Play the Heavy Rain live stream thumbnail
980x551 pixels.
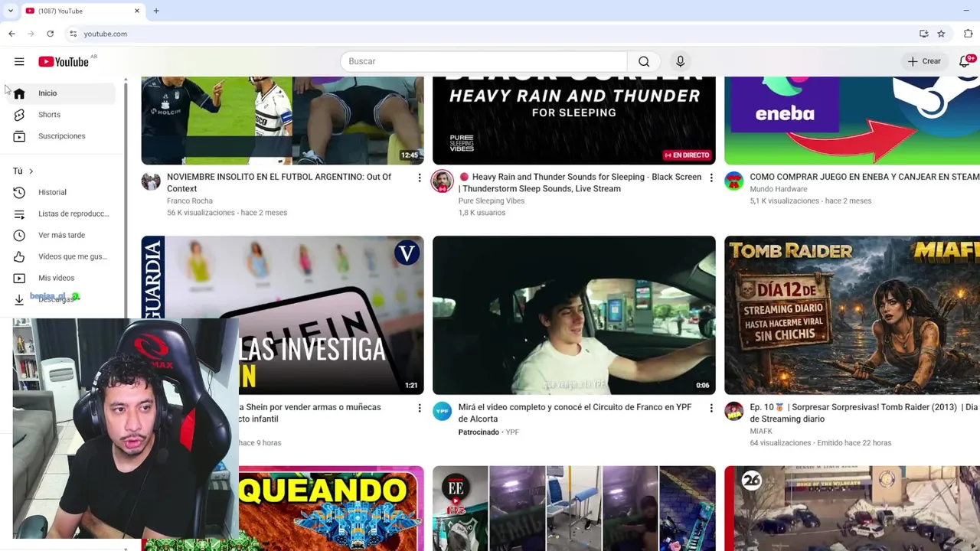(574, 120)
